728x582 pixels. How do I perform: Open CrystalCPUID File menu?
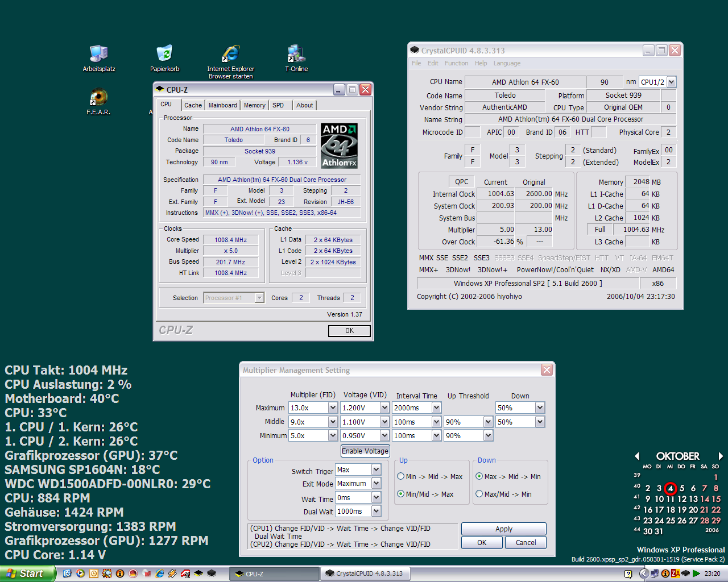416,63
